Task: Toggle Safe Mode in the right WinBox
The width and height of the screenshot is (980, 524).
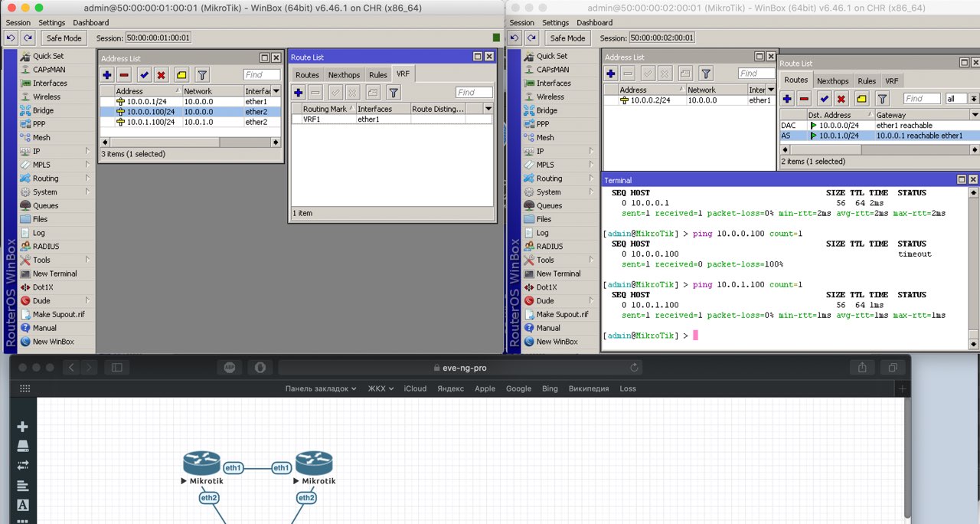Action: tap(567, 38)
